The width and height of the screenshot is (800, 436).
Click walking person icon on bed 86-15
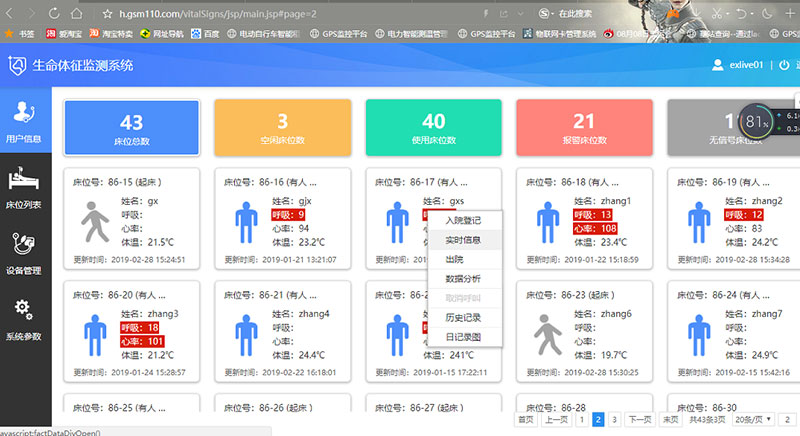[95, 221]
